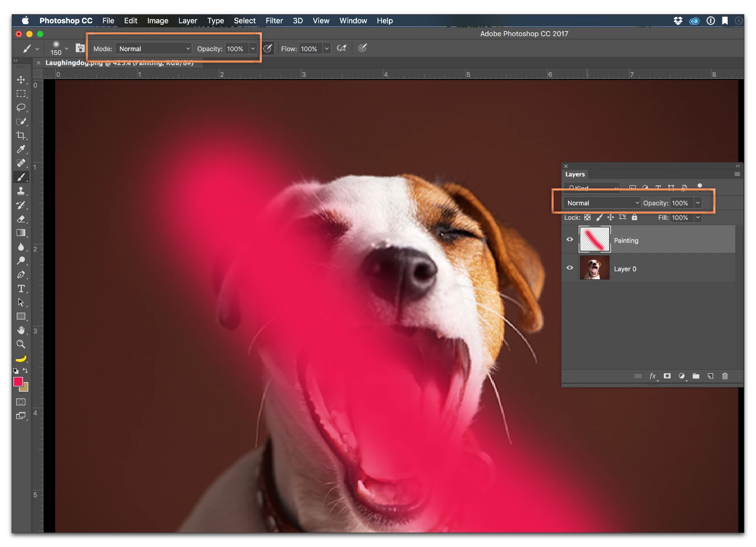This screenshot has height=547, width=756.
Task: Open the Image menu
Action: pyautogui.click(x=157, y=21)
